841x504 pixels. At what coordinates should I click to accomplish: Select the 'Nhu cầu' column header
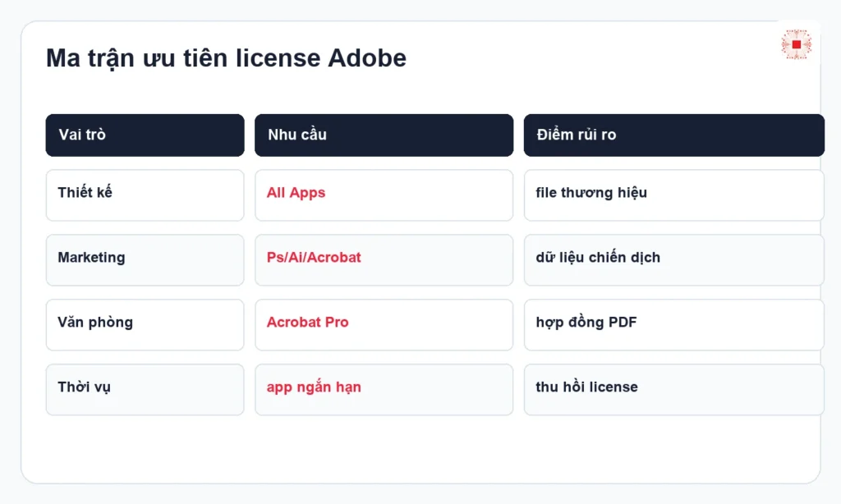tap(384, 135)
